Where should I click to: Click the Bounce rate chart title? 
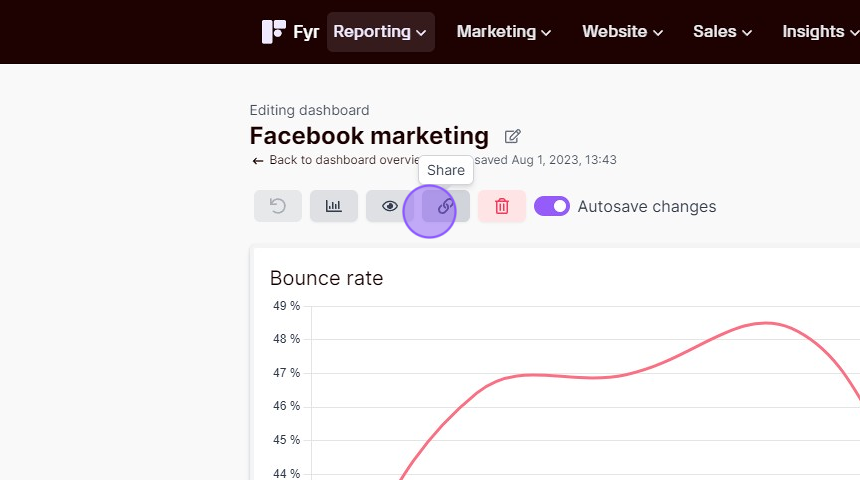(x=326, y=278)
